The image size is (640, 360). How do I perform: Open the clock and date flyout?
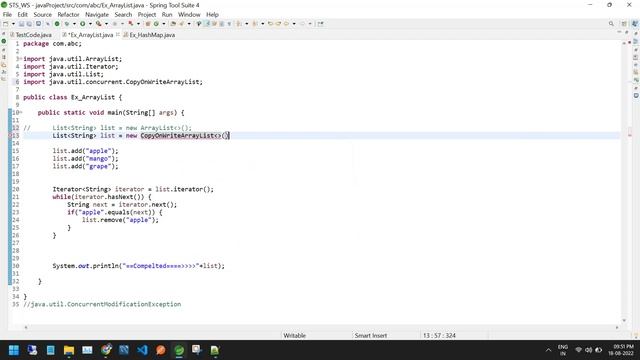(x=622, y=350)
